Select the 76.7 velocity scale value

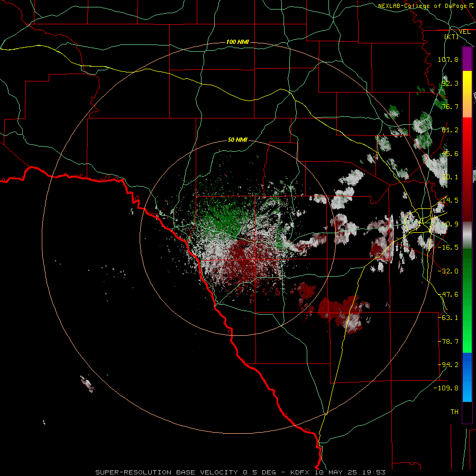pyautogui.click(x=450, y=106)
